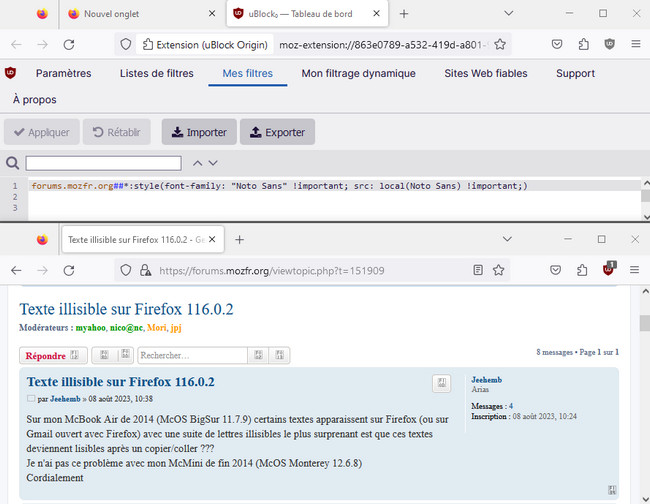Click the shield icon in the uBlock window address bar

[126, 44]
